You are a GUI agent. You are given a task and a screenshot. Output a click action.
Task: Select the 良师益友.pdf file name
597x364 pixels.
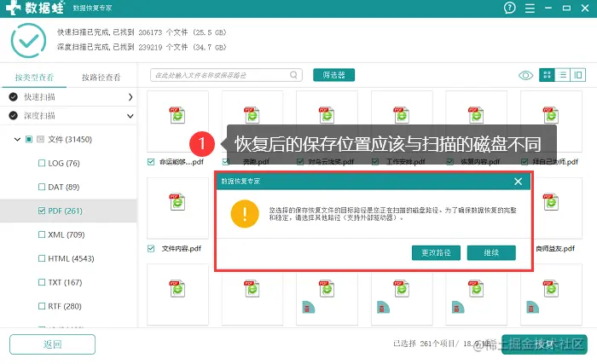[555, 249]
